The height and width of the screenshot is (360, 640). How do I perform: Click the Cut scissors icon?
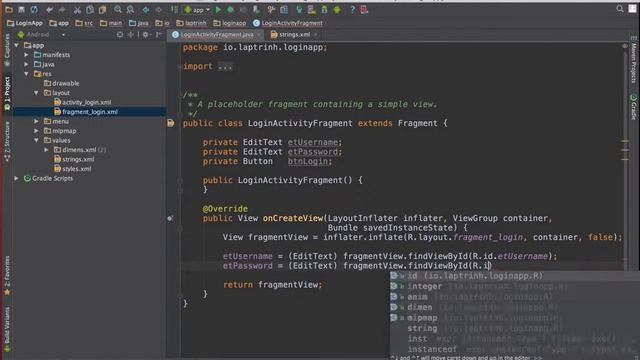pyautogui.click(x=77, y=9)
